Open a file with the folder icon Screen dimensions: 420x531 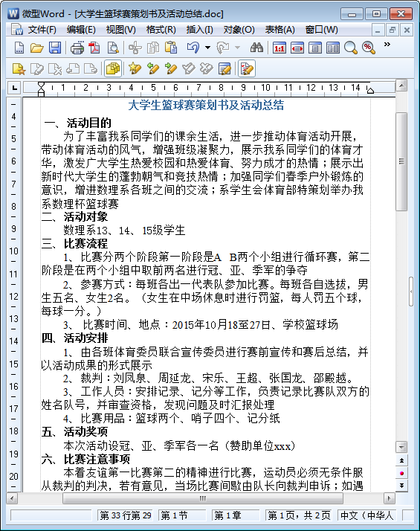[36, 48]
